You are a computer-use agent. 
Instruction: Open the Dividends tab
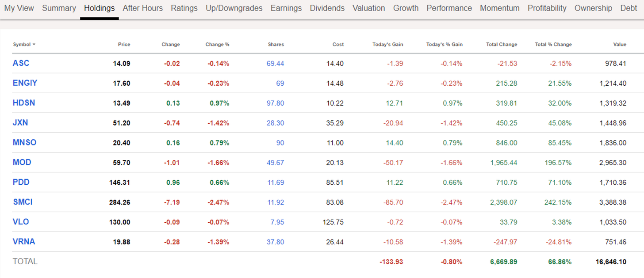(x=327, y=8)
